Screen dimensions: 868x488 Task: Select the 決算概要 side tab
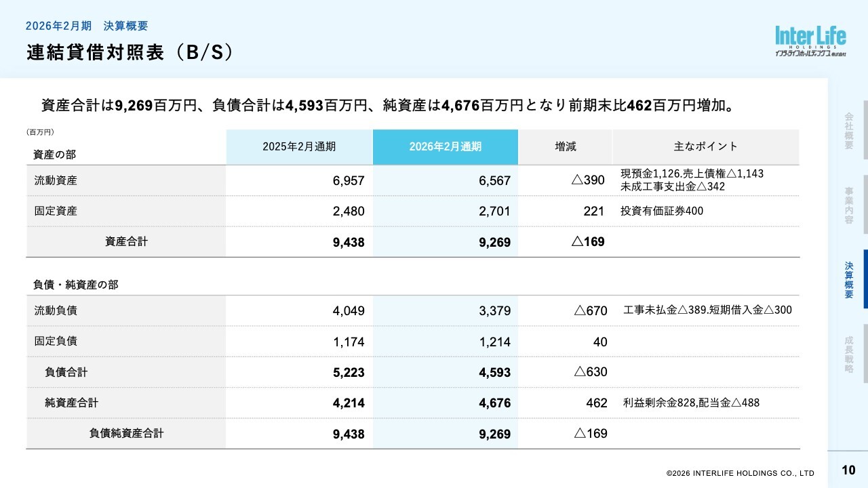848,280
